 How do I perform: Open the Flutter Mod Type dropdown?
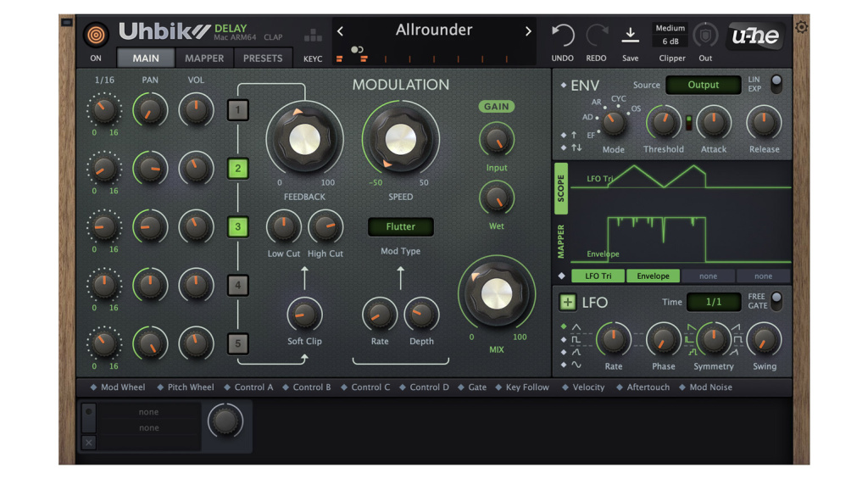pos(400,227)
